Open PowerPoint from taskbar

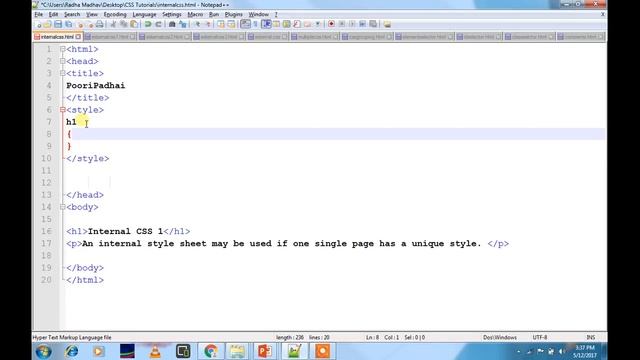click(x=264, y=351)
